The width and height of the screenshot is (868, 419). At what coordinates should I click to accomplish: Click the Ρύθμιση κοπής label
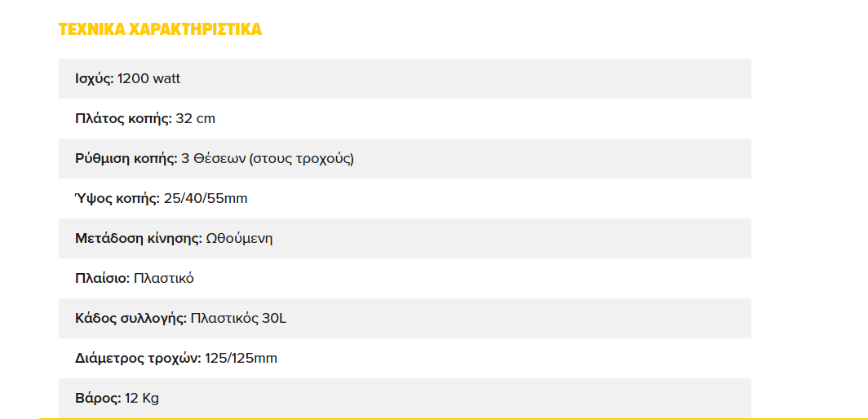(x=126, y=159)
